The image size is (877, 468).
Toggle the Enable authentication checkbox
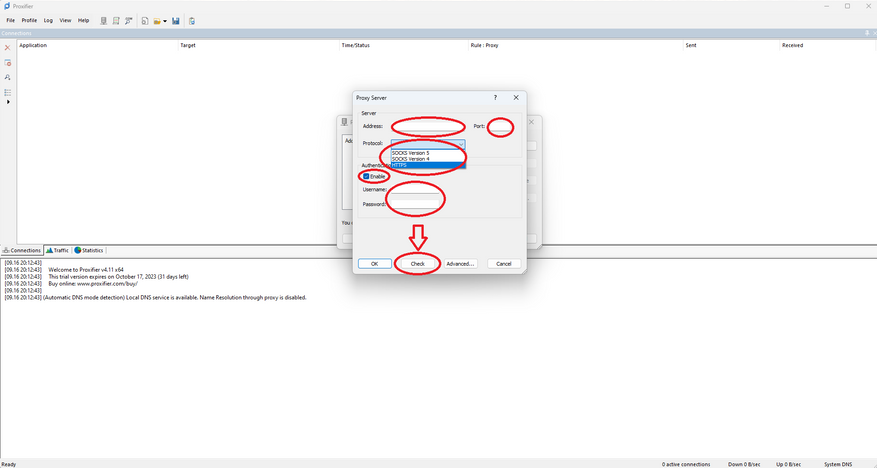(x=366, y=176)
